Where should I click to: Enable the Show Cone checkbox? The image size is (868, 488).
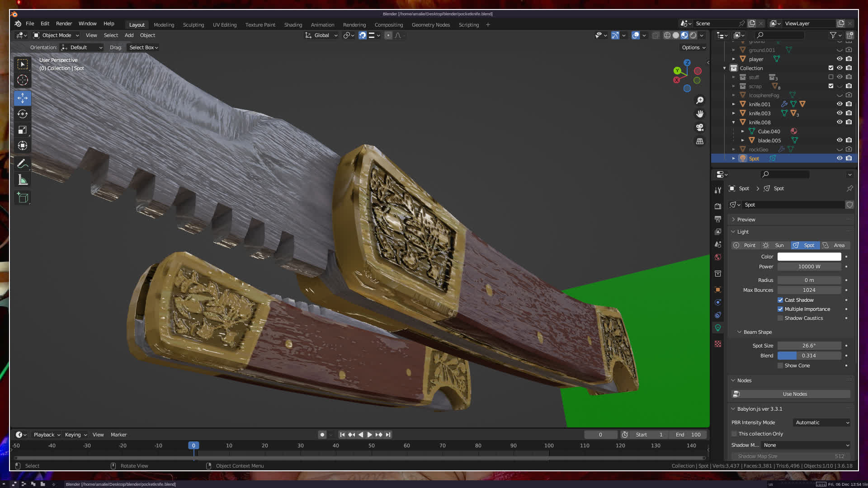pyautogui.click(x=780, y=366)
